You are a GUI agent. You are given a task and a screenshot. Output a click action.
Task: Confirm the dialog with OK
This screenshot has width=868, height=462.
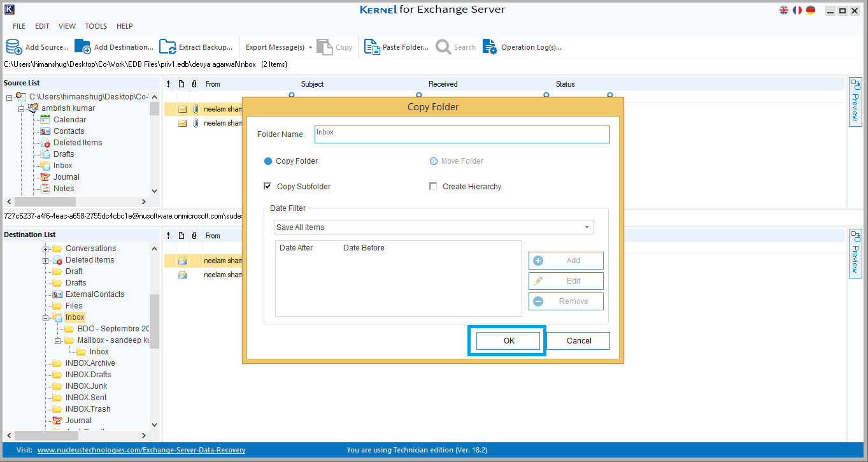[x=509, y=341]
